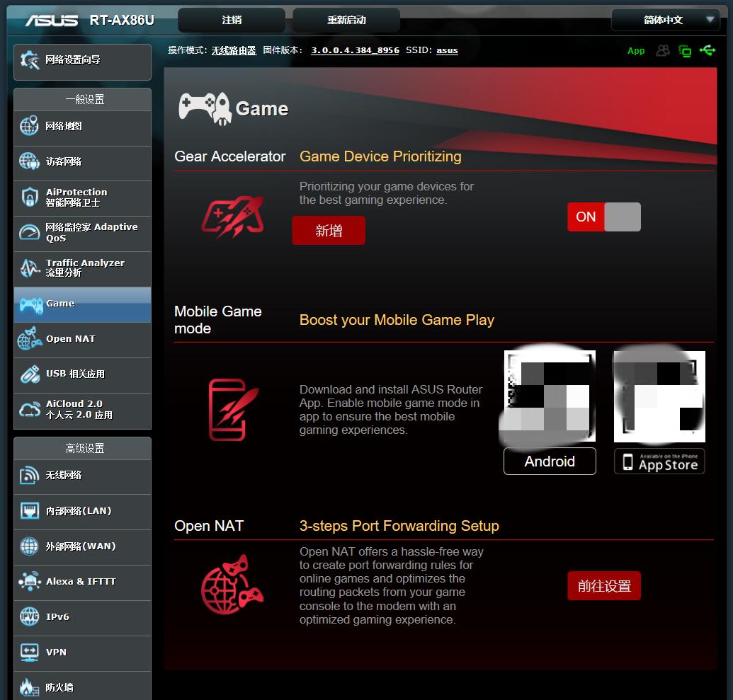
Task: Click the USB status icon in header
Action: (707, 50)
